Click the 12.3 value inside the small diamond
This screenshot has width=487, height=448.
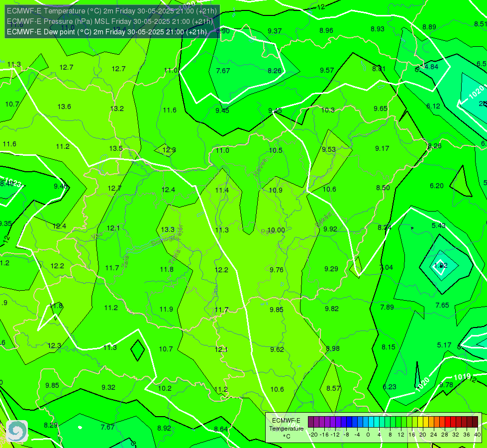pyautogui.click(x=169, y=150)
